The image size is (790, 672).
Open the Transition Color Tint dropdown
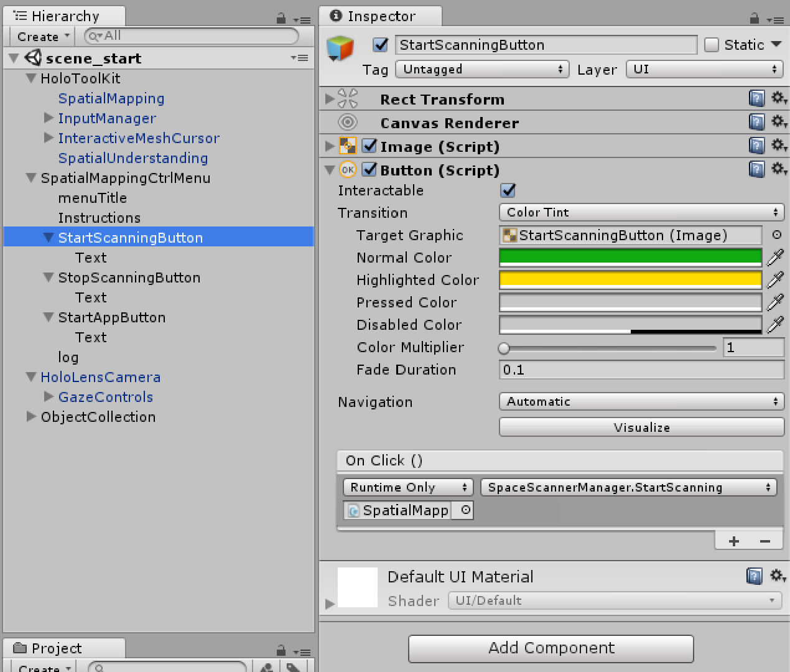[641, 212]
